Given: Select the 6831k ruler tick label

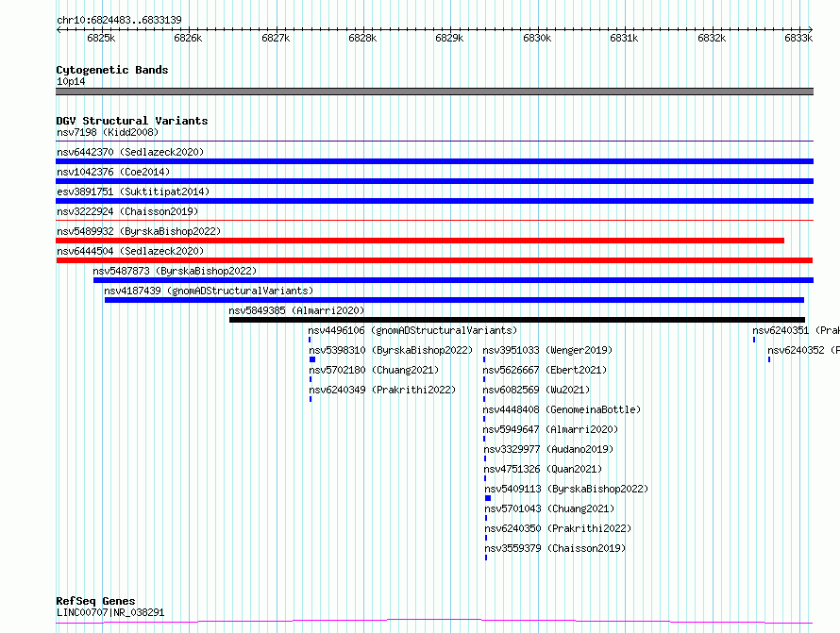Looking at the screenshot, I should pos(624,38).
